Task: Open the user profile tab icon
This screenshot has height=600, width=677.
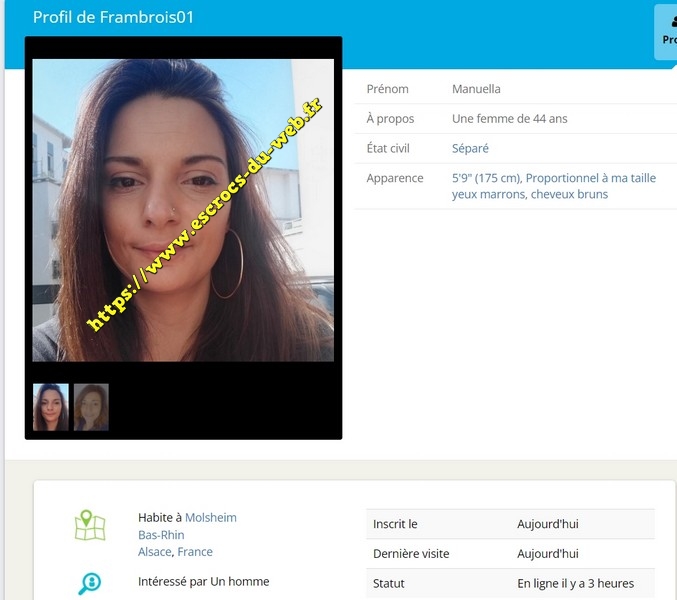Action: click(x=667, y=32)
